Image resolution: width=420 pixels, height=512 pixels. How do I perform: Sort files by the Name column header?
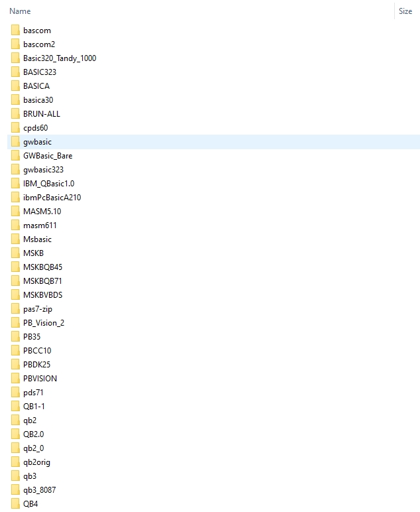click(x=20, y=11)
